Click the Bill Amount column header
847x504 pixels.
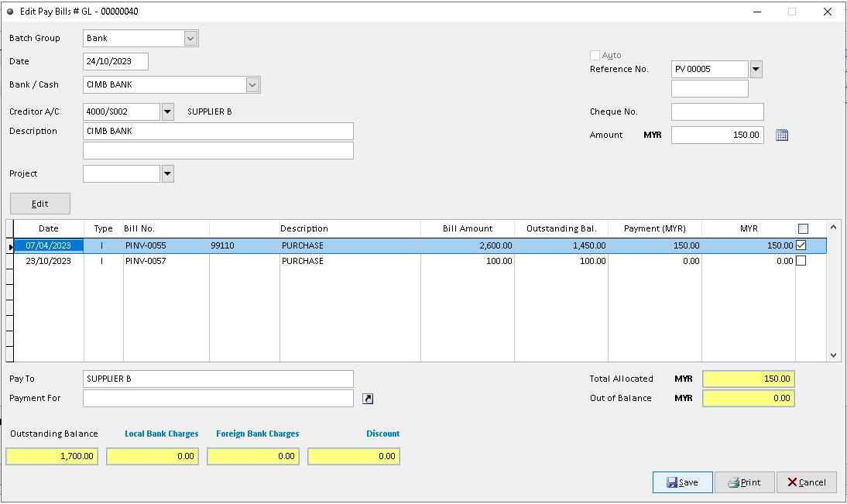[x=468, y=228]
